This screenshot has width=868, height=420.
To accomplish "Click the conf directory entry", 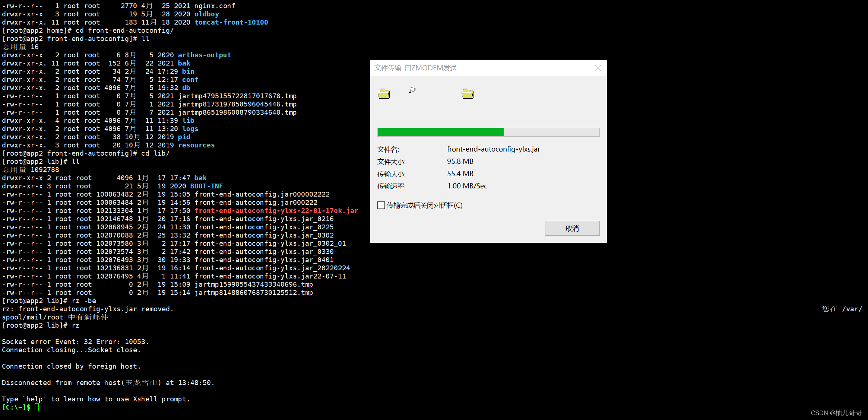I will coord(190,80).
